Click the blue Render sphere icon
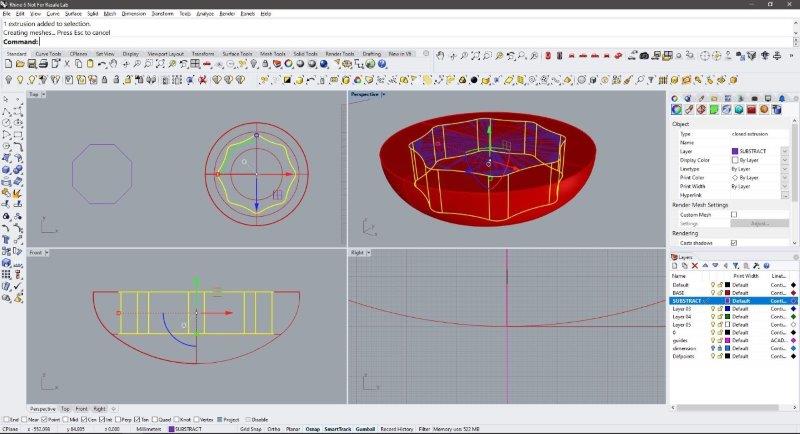 323,64
